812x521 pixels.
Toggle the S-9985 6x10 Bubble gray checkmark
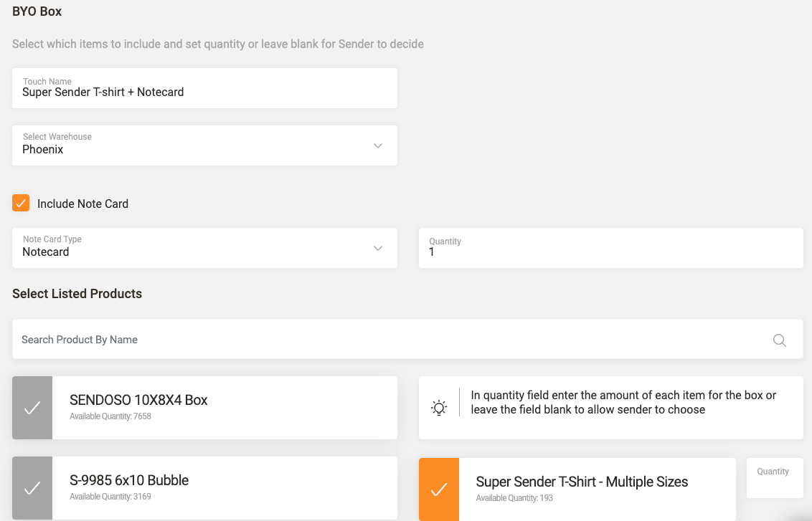point(32,488)
